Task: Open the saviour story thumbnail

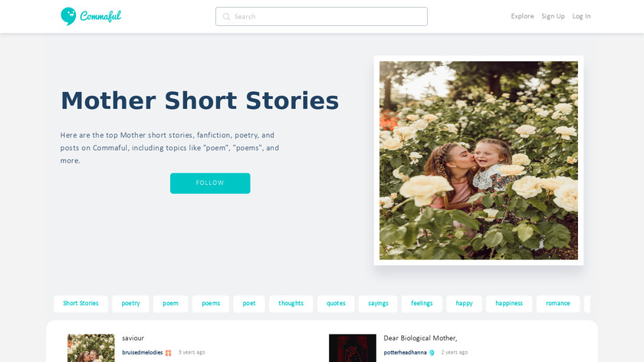Action: click(90, 348)
